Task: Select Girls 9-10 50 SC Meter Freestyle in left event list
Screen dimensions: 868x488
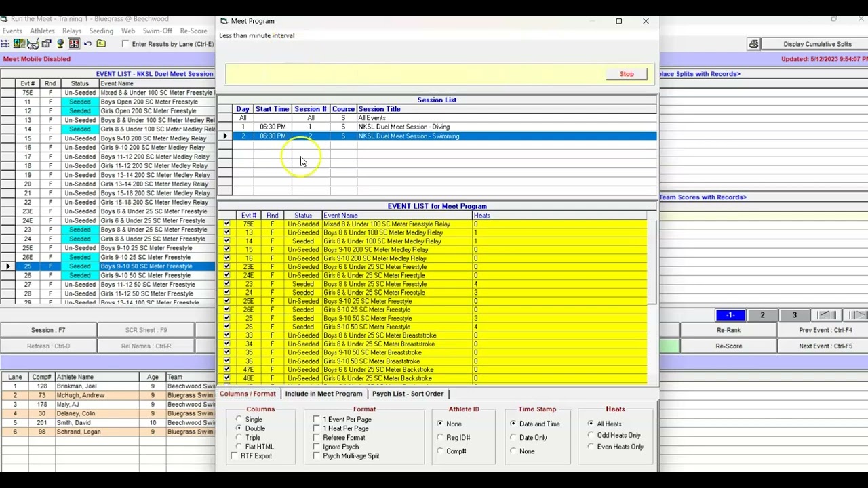Action: pos(108,275)
